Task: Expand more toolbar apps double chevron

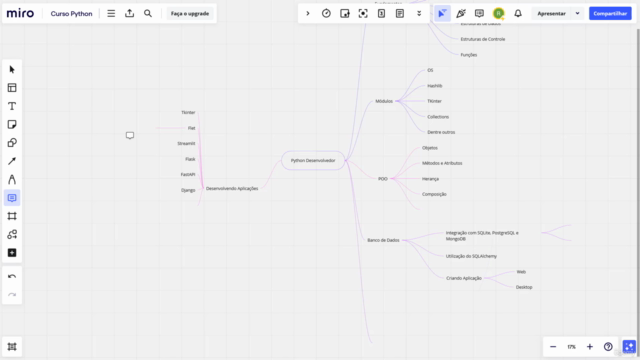Action: (419, 13)
